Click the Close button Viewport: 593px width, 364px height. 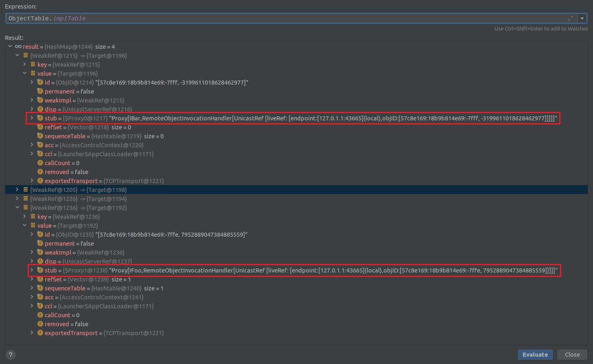point(572,355)
